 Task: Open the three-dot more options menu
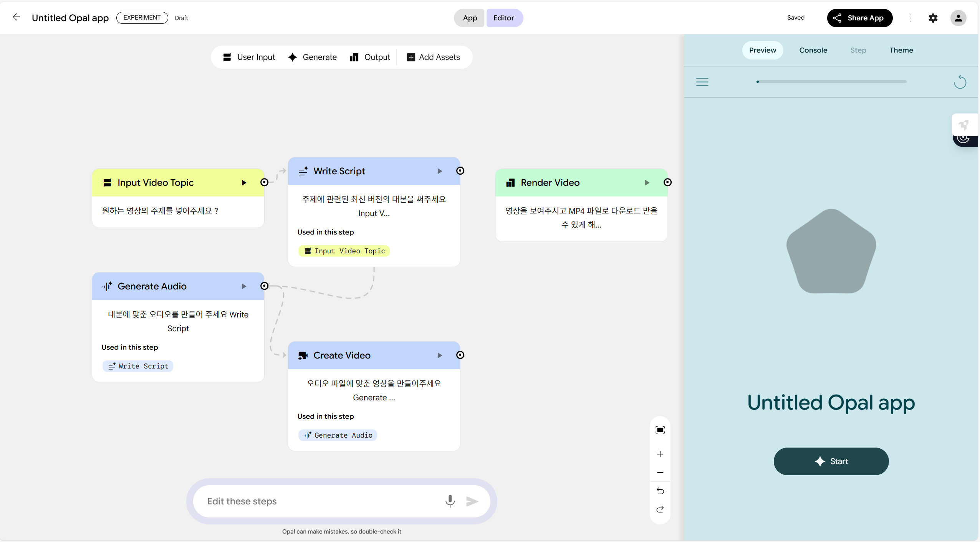(910, 18)
